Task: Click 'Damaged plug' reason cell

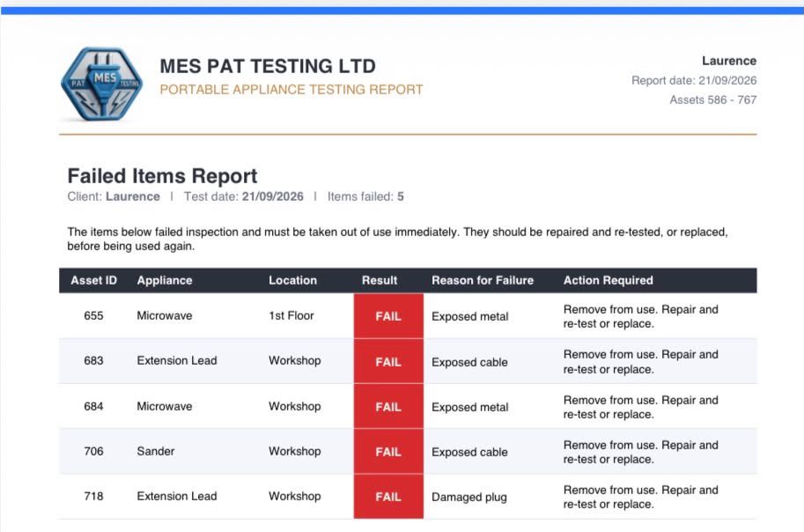Action: 469,497
